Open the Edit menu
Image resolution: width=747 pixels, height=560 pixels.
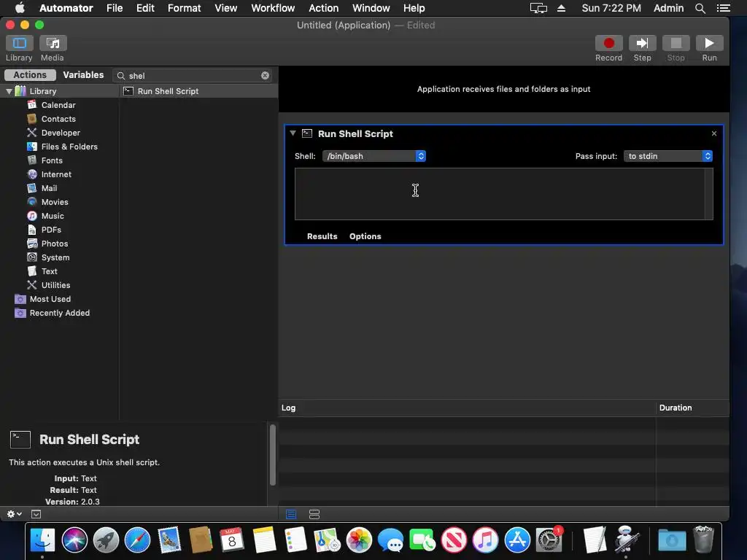point(145,8)
